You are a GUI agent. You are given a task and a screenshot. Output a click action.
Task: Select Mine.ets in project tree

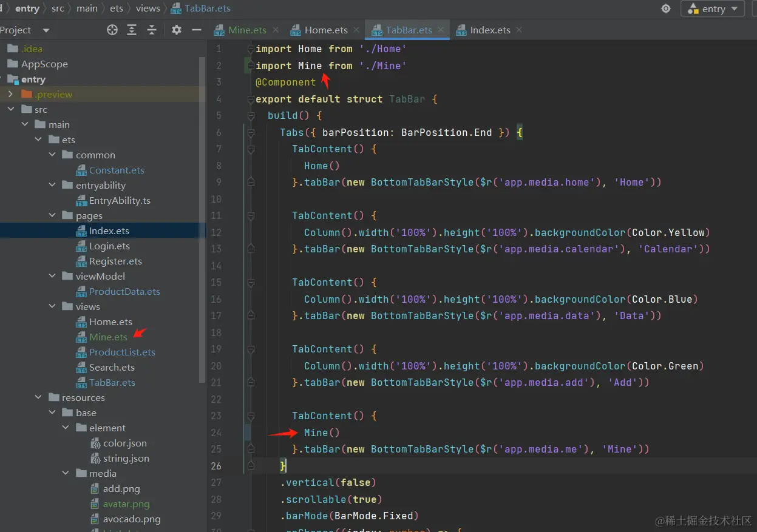(108, 337)
